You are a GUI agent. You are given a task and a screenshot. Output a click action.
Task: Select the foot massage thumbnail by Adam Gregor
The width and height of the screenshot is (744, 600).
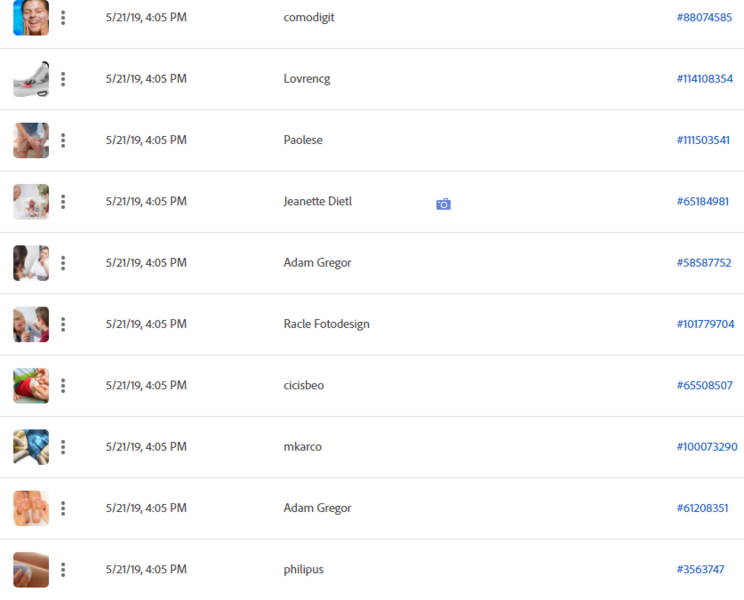tap(31, 508)
